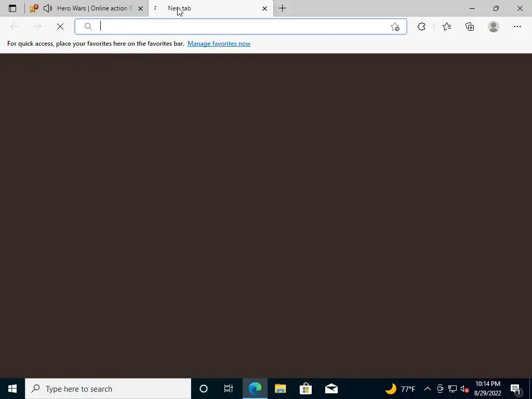This screenshot has width=532, height=399.
Task: Close the Hero Wars tab
Action: (x=140, y=8)
